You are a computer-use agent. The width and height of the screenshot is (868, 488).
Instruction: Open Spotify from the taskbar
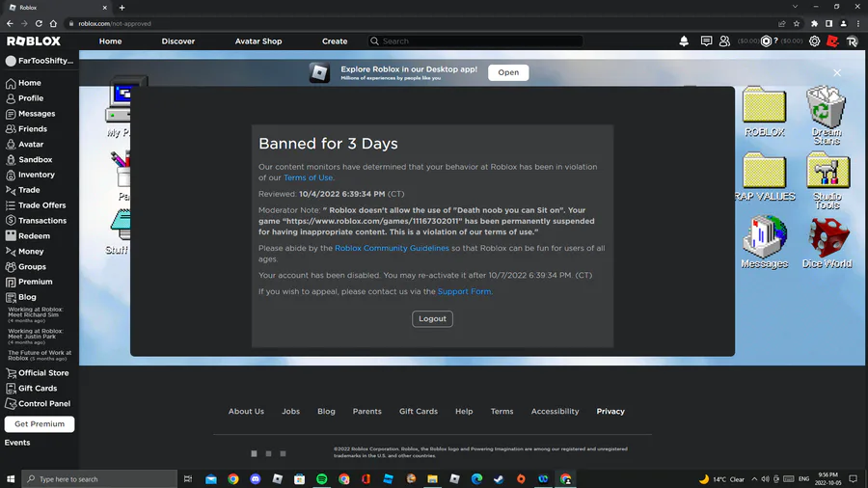(x=321, y=478)
